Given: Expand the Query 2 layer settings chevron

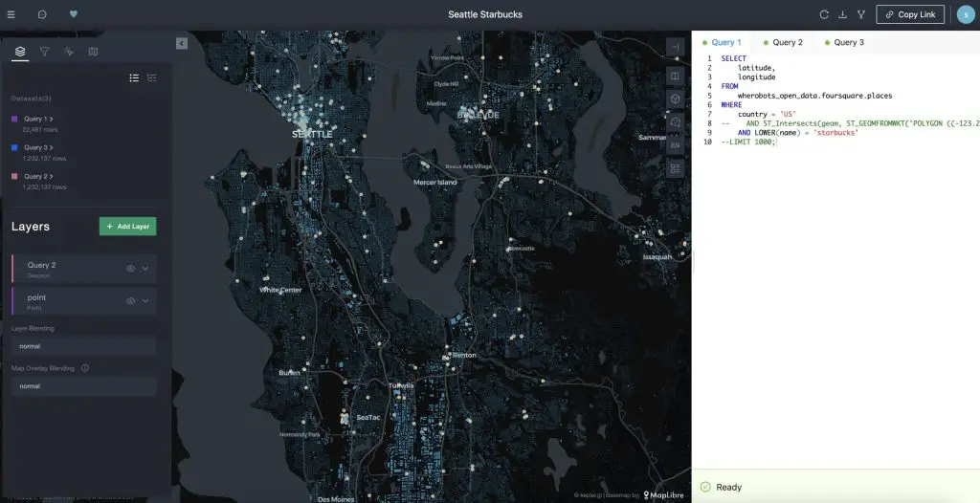Looking at the screenshot, I should (145, 269).
